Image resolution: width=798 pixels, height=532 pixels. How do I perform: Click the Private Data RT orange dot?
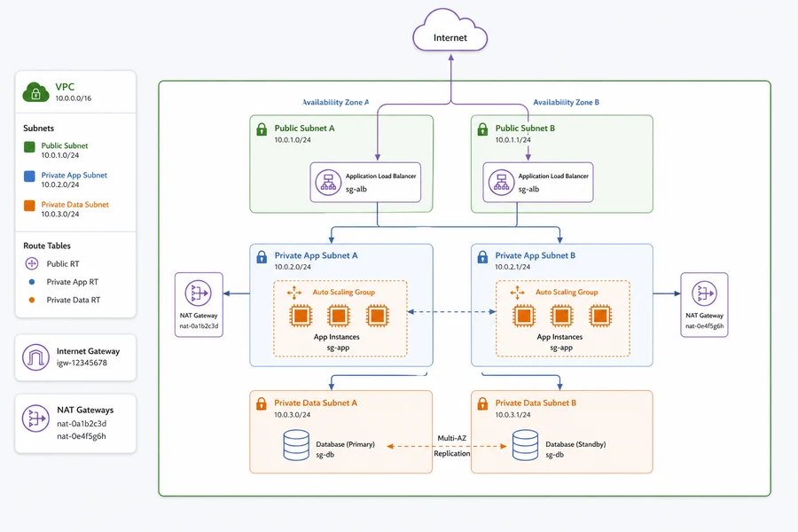(x=32, y=300)
